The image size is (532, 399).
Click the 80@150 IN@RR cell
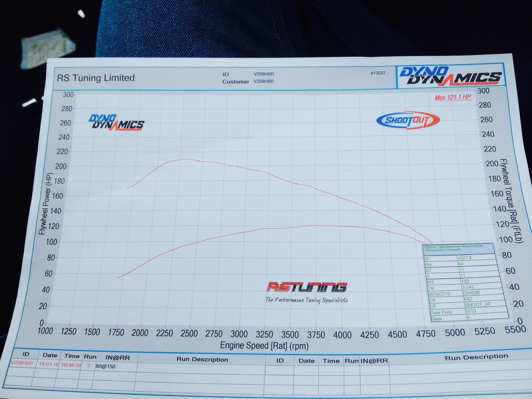pos(105,367)
